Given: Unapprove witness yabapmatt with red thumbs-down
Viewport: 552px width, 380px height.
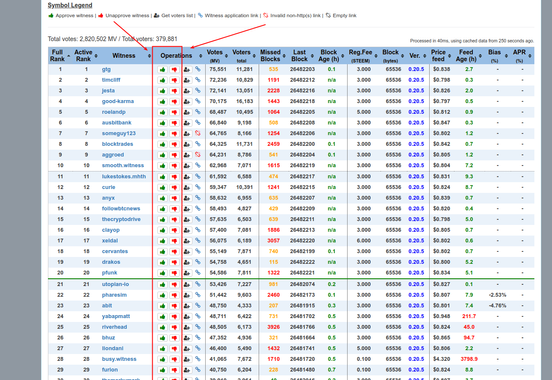Looking at the screenshot, I should click(x=174, y=317).
